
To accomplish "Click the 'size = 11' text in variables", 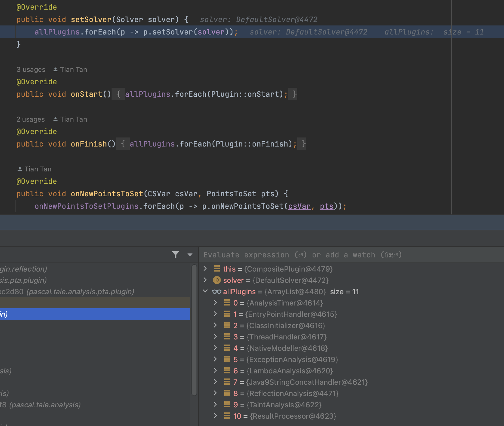I will point(345,292).
